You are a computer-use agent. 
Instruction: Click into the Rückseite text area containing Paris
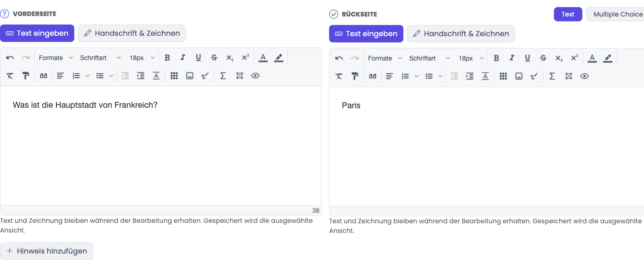pos(486,146)
